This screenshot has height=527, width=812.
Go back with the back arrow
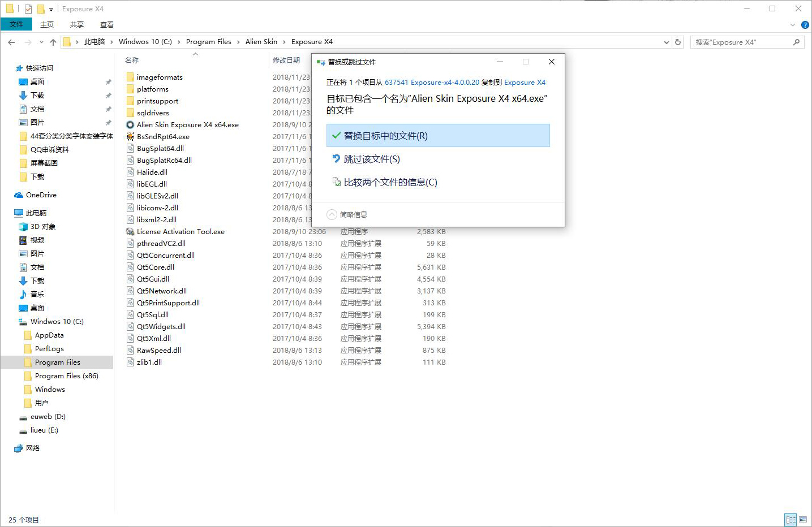coord(11,42)
